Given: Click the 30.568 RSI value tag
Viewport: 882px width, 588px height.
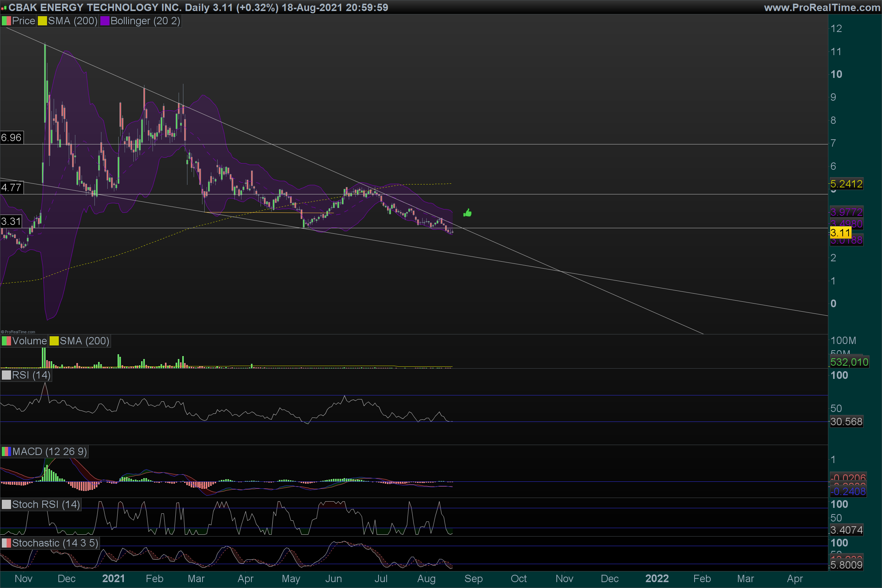Looking at the screenshot, I should tap(846, 422).
